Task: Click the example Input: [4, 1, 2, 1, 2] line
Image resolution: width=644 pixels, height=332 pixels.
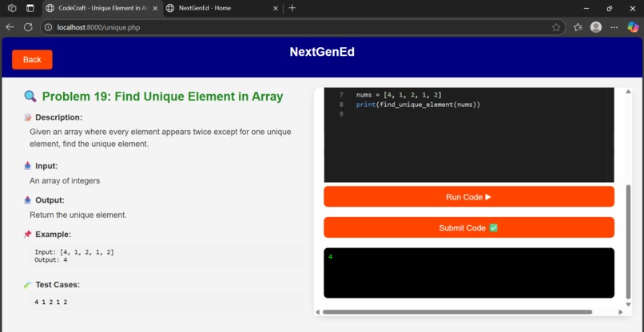Action: [x=74, y=252]
